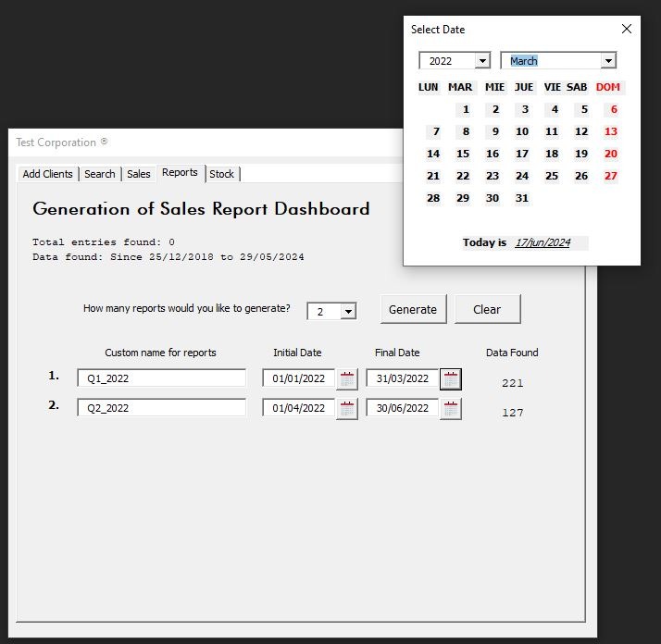This screenshot has height=644, width=661.
Task: Click the LUN weekday header
Action: pyautogui.click(x=428, y=87)
